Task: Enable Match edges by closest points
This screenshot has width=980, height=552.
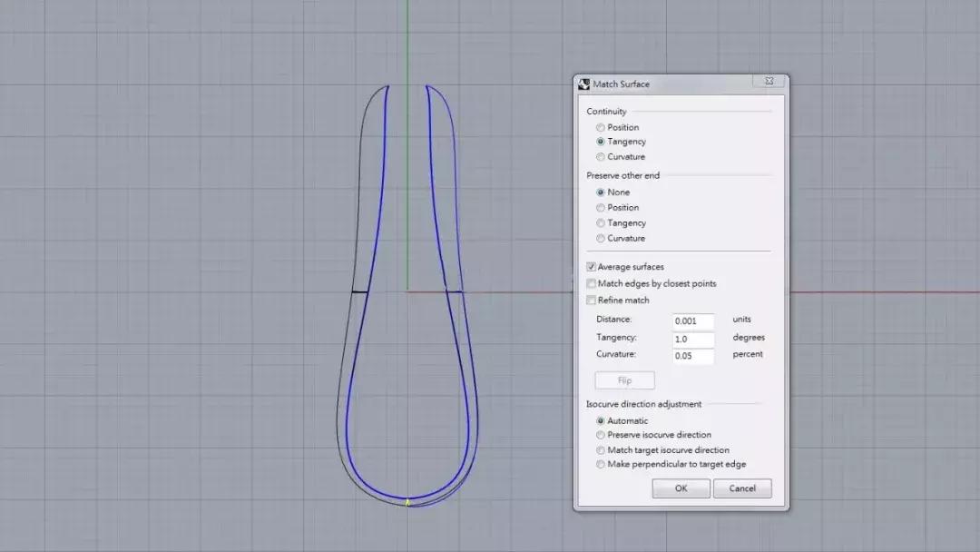Action: point(592,284)
